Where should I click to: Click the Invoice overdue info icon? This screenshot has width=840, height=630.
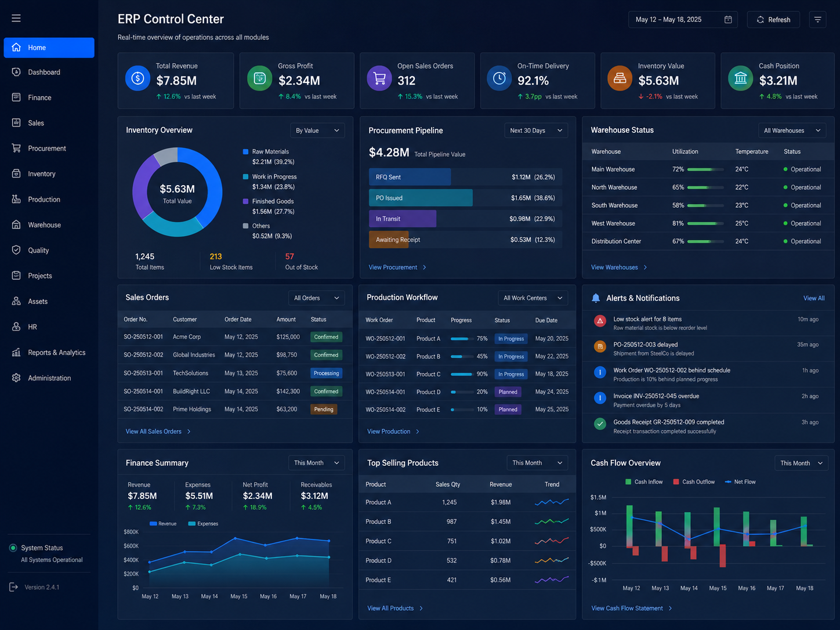pyautogui.click(x=600, y=398)
